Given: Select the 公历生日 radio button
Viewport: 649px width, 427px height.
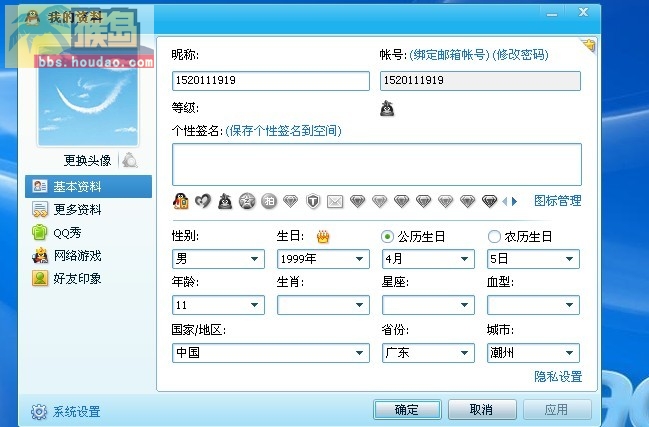Looking at the screenshot, I should click(387, 237).
